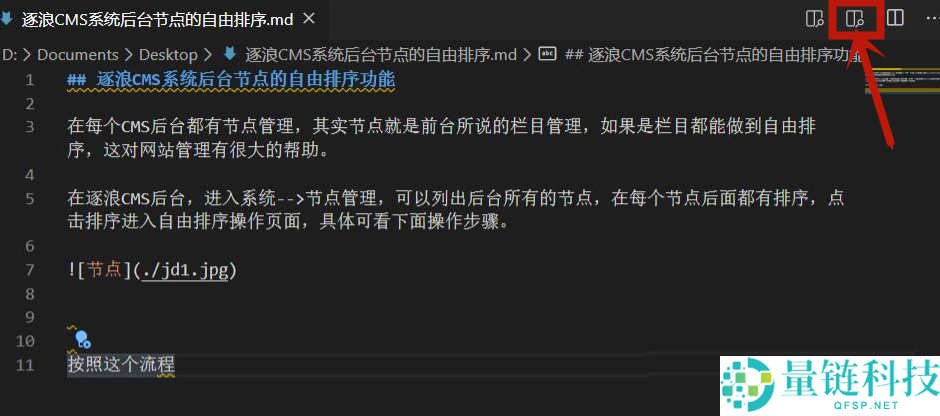
Task: Click the blue Markdown arrow icon in breadcrumbs
Action: [x=229, y=54]
